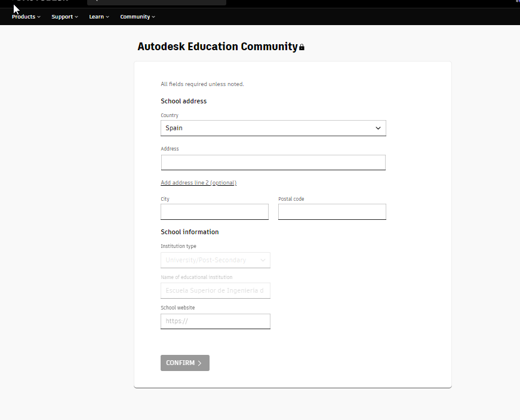Focus the Postal code field
The width and height of the screenshot is (520, 420).
pos(332,211)
